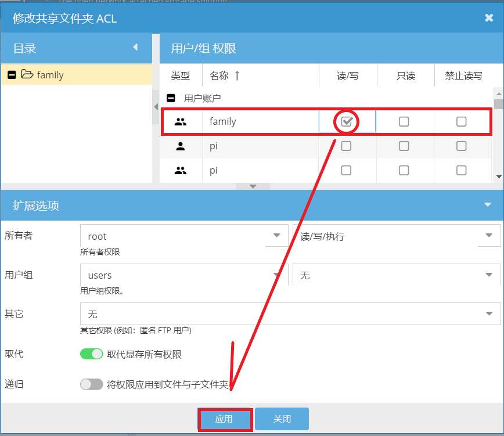Viewport: 504px width, 436px height.
Task: Click the 用户/组 权限 panel header
Action: 332,49
